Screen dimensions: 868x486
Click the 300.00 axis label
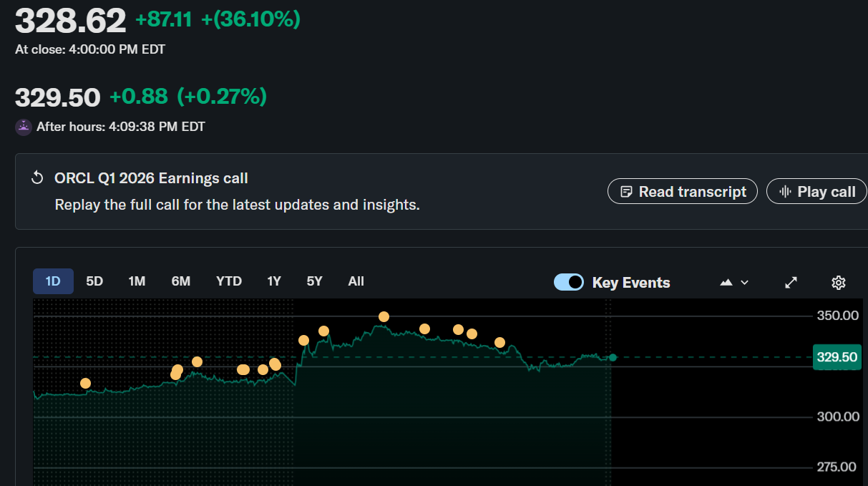837,417
